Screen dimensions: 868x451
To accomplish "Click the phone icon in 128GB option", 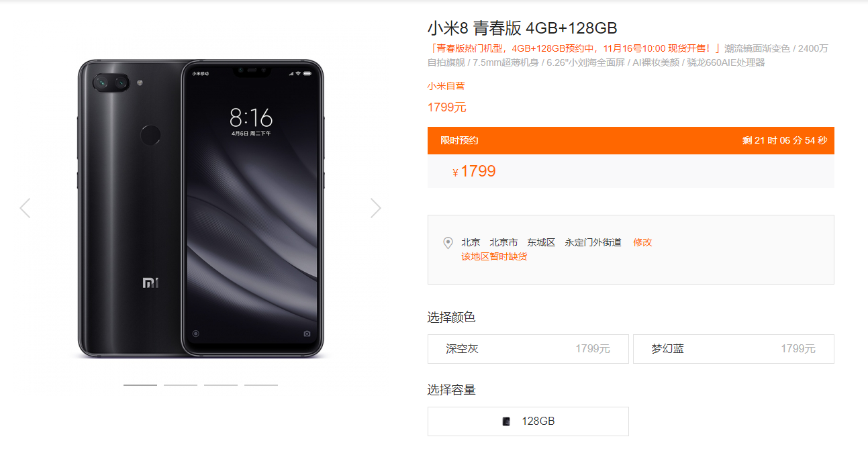I will (506, 421).
